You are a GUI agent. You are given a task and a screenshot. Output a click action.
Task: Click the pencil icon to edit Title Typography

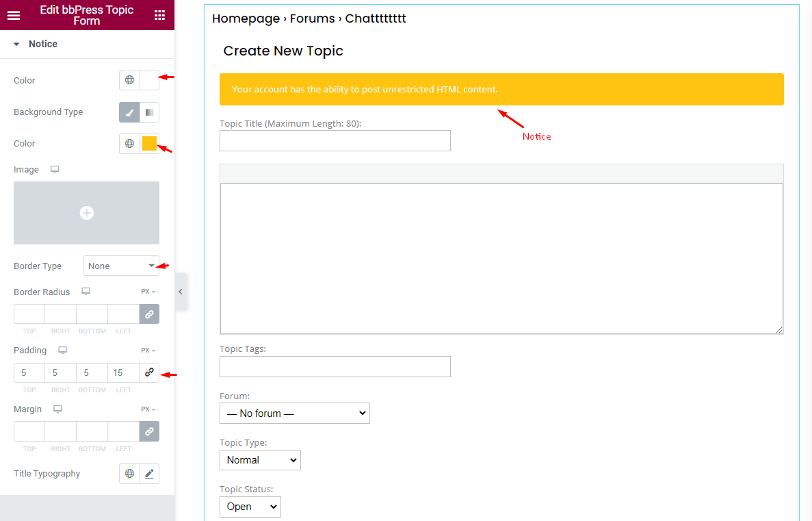150,473
